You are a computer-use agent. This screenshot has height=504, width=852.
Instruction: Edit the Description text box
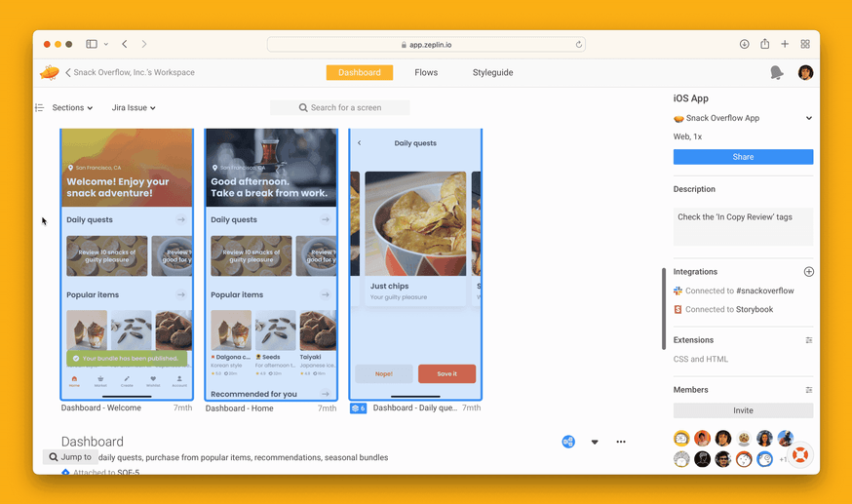pyautogui.click(x=743, y=226)
